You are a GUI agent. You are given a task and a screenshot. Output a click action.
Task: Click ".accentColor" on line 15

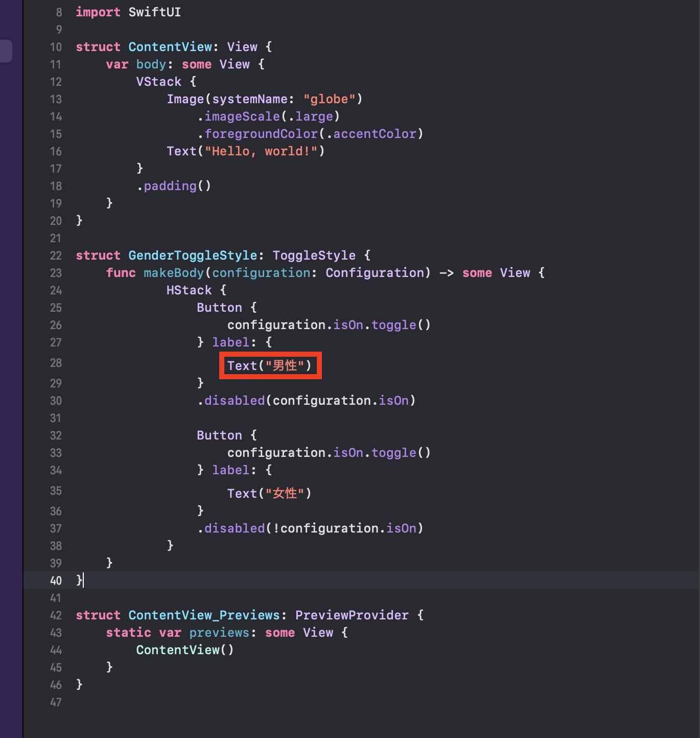(x=371, y=134)
